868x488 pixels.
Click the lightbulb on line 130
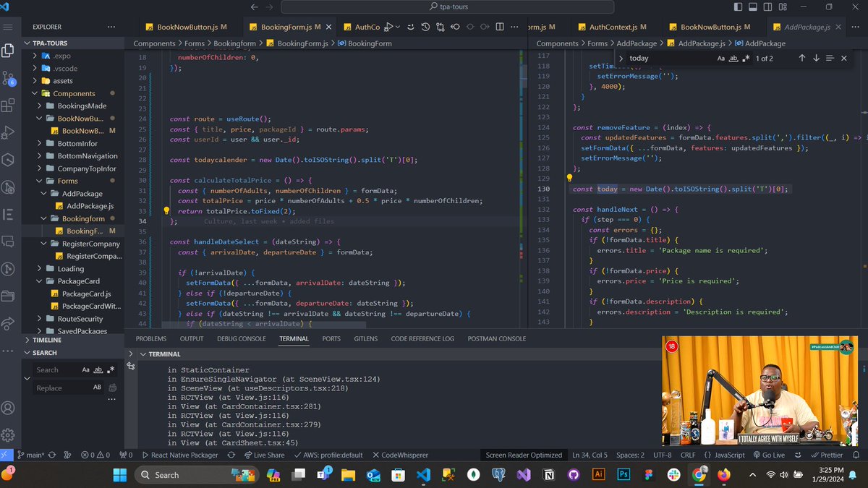click(x=569, y=178)
